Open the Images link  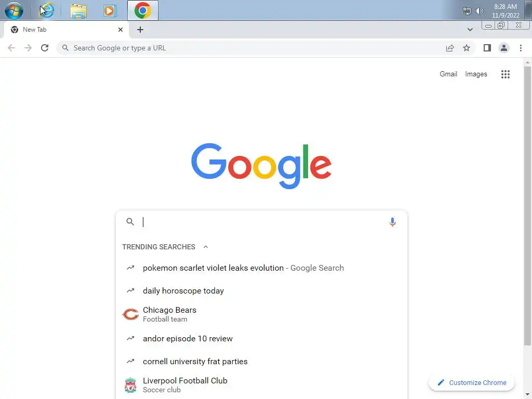point(476,74)
